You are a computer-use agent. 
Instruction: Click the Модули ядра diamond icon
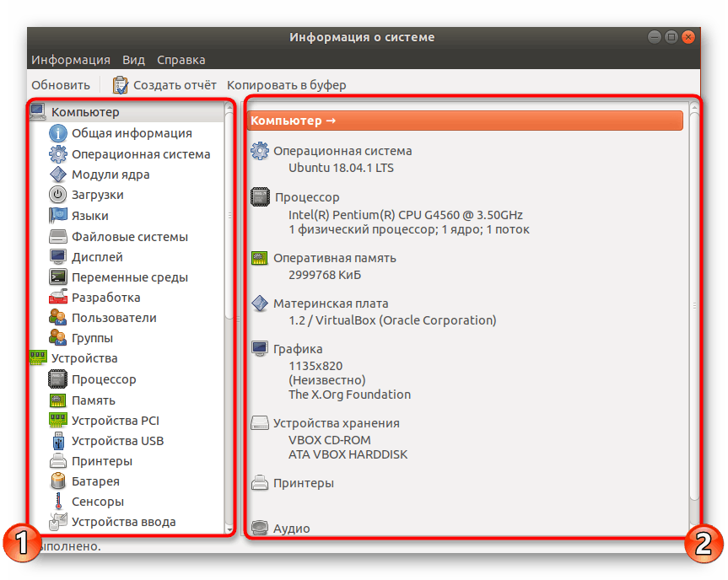(x=58, y=175)
